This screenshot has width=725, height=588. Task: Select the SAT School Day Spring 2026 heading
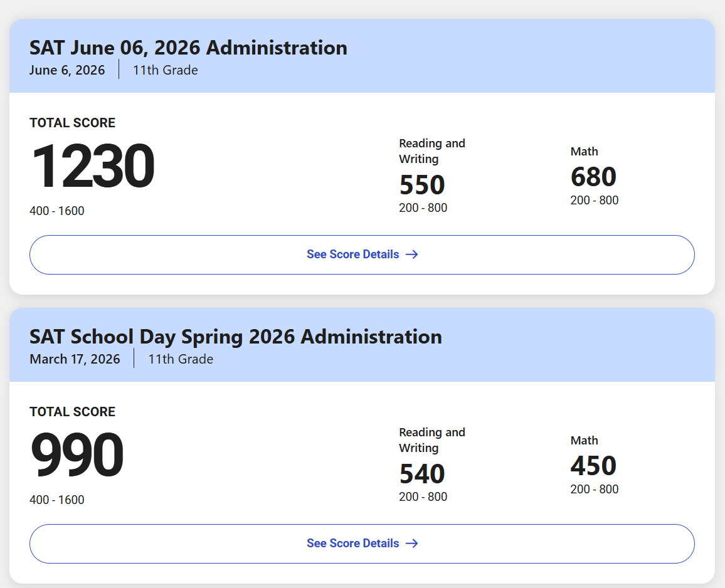coord(236,337)
